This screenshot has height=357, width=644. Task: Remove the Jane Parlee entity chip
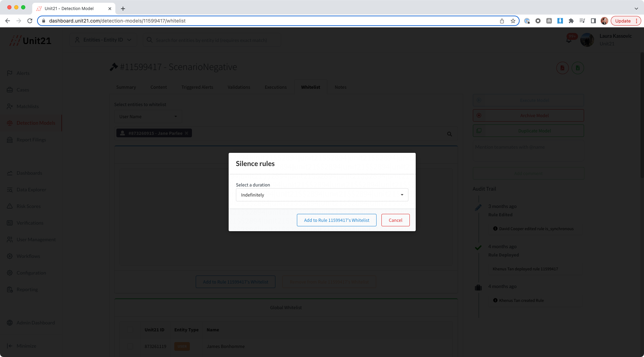pyautogui.click(x=186, y=133)
